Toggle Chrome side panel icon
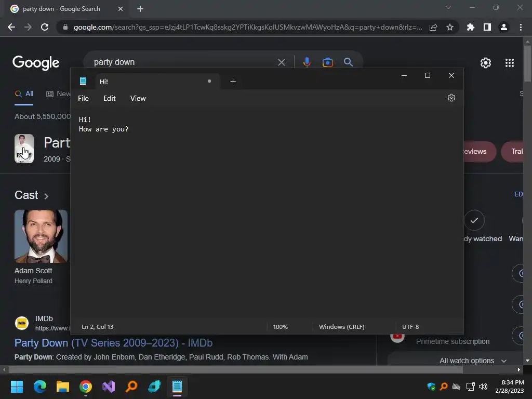This screenshot has height=399, width=532. click(x=487, y=27)
